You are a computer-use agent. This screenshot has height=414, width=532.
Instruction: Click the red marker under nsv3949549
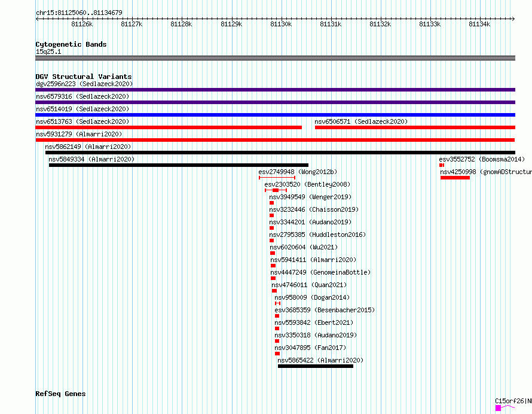coord(271,203)
